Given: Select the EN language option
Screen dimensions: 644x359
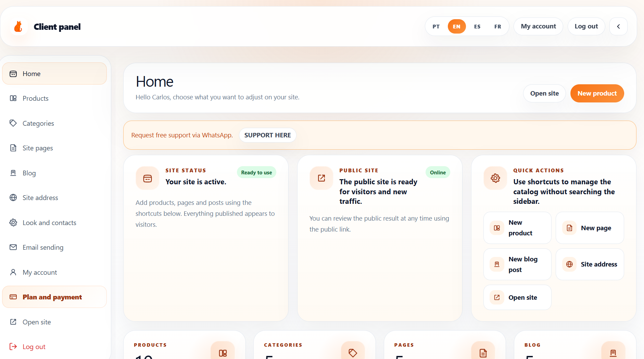Looking at the screenshot, I should click(457, 26).
